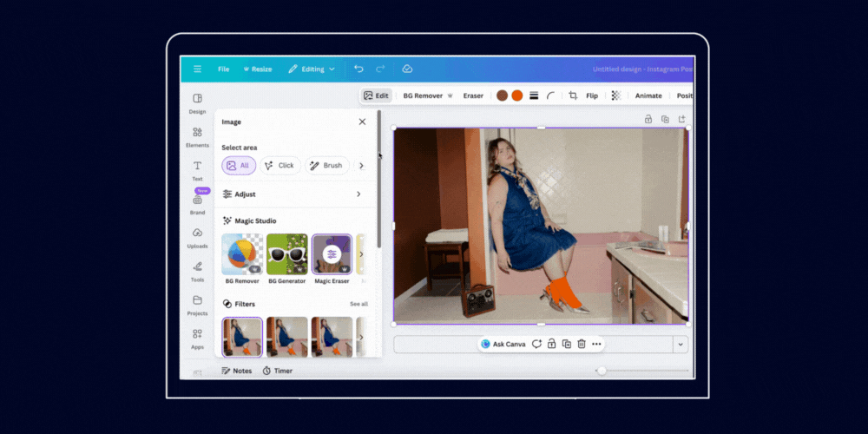Open the hamburger main menu
The width and height of the screenshot is (868, 434).
tap(197, 69)
